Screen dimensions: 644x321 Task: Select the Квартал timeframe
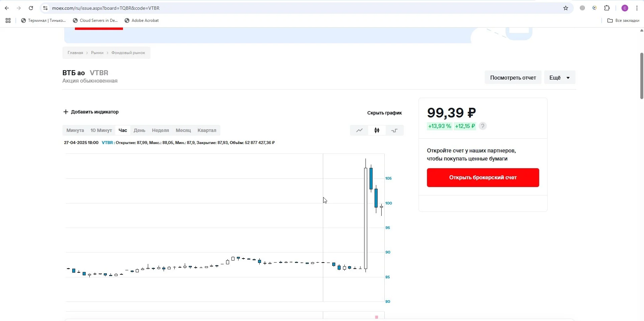pos(207,130)
